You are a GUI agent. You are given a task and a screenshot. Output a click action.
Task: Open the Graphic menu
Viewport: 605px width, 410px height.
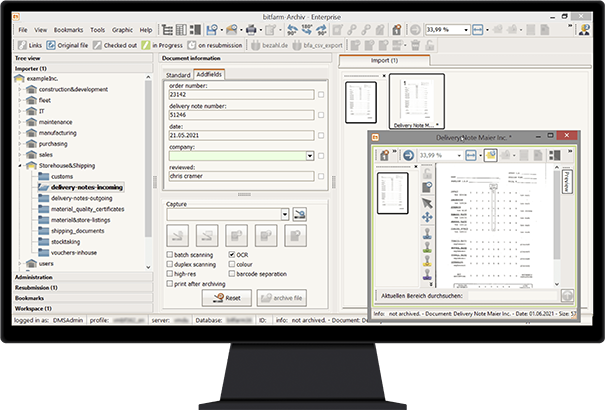click(x=122, y=30)
